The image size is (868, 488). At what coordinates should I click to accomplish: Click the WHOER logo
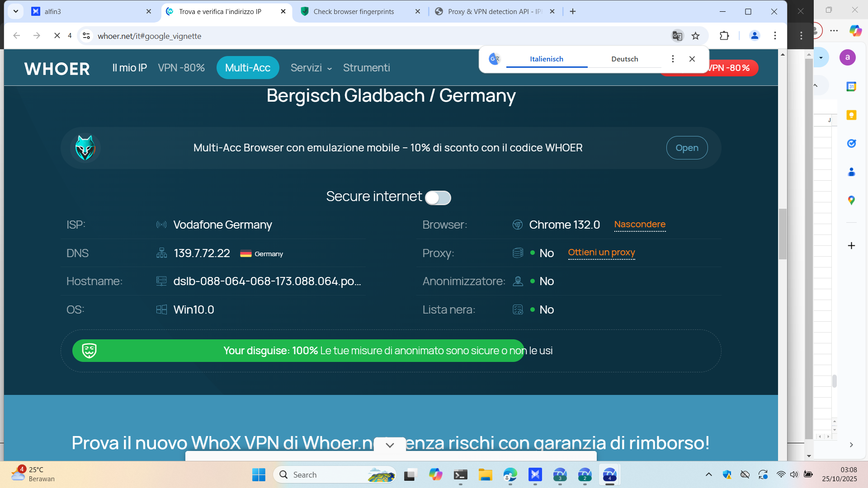(57, 69)
